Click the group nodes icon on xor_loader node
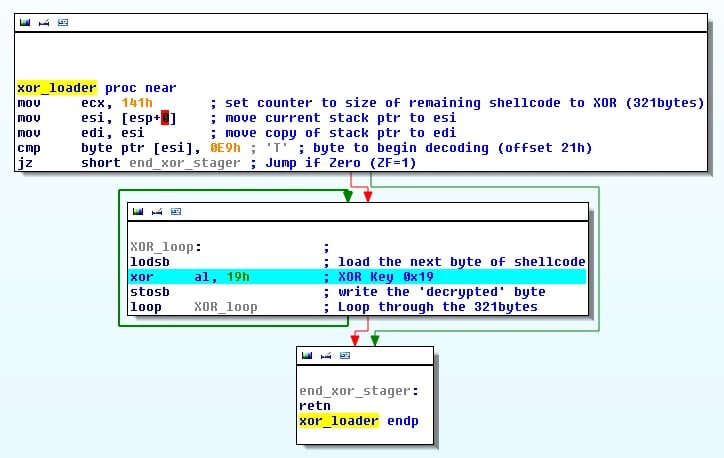The width and height of the screenshot is (724, 458). click(x=63, y=20)
